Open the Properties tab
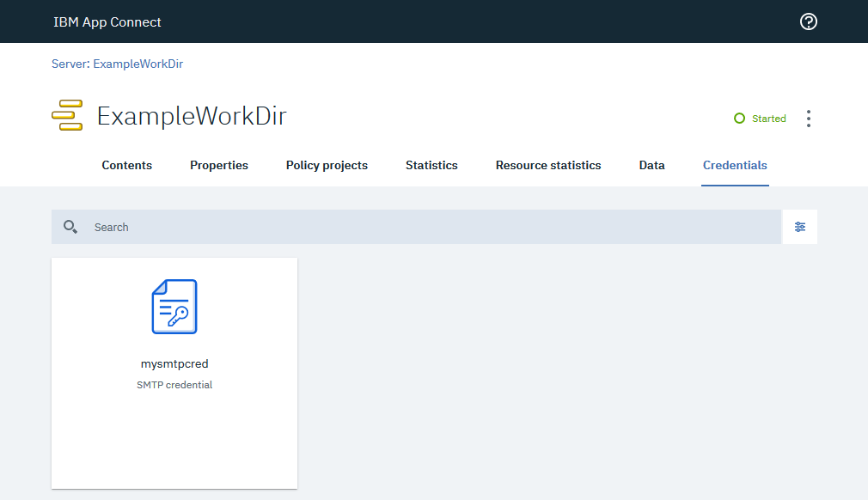 tap(218, 165)
